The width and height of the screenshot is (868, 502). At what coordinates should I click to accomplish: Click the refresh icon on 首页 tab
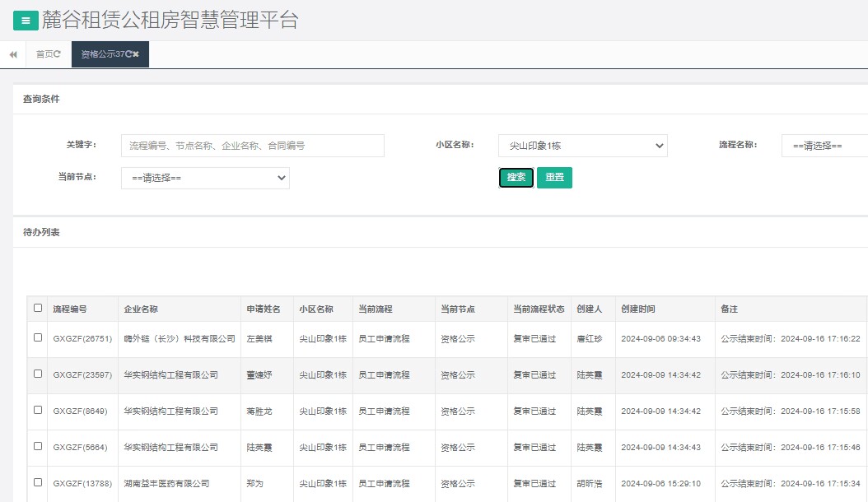point(58,54)
